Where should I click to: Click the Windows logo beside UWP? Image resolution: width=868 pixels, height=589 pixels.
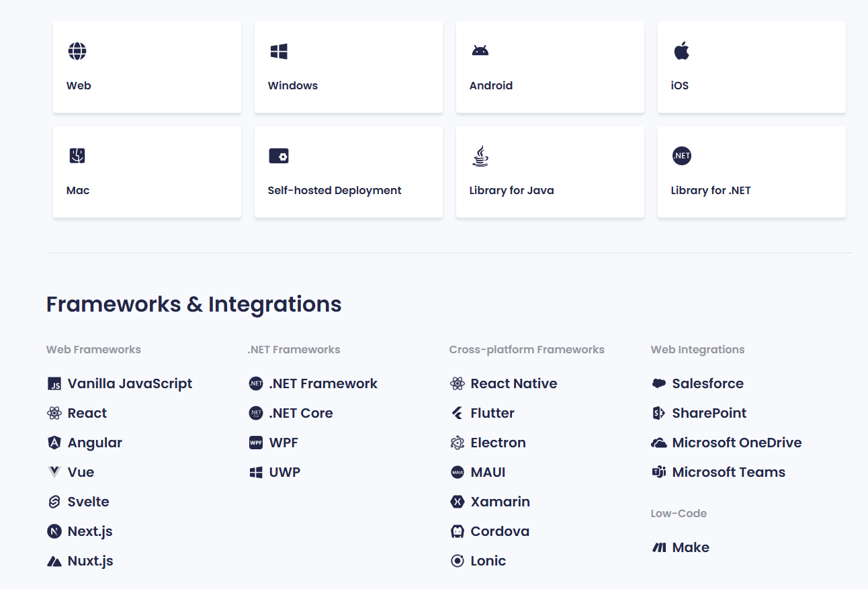pos(256,472)
